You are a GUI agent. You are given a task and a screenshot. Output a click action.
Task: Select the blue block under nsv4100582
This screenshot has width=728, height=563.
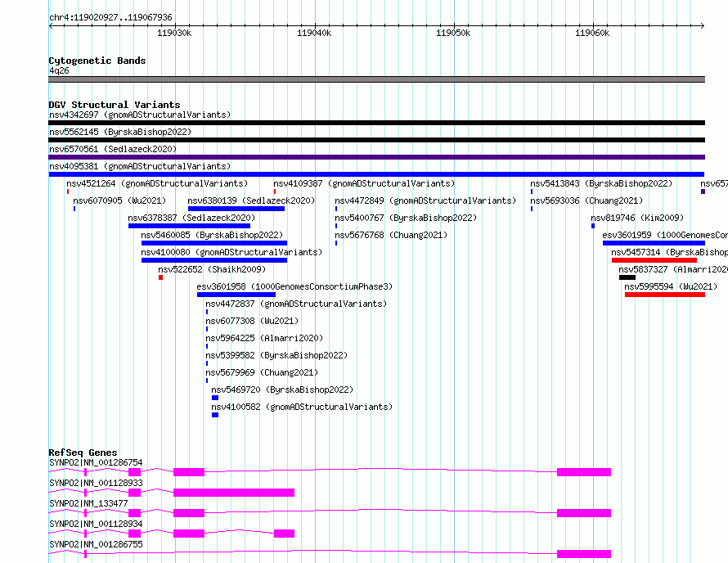pos(215,415)
